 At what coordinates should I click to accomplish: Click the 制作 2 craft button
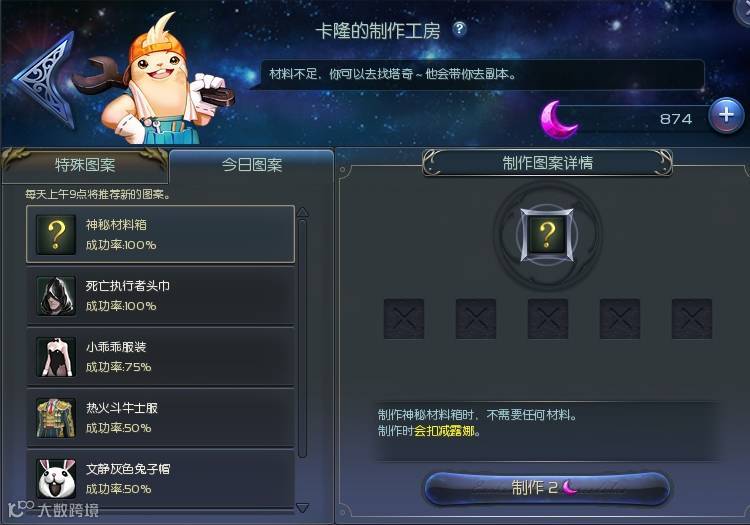(547, 488)
